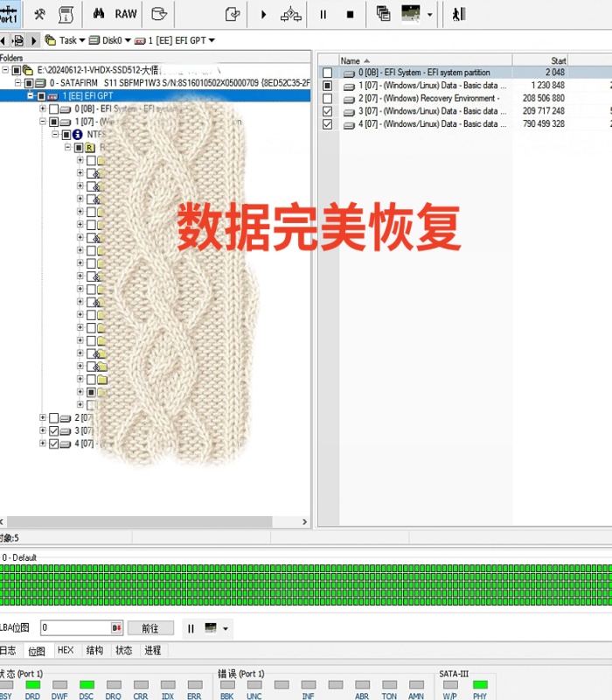The height and width of the screenshot is (700, 612).
Task: Click the drive icon of 0 - SATAFIRM in the tree
Action: point(40,83)
